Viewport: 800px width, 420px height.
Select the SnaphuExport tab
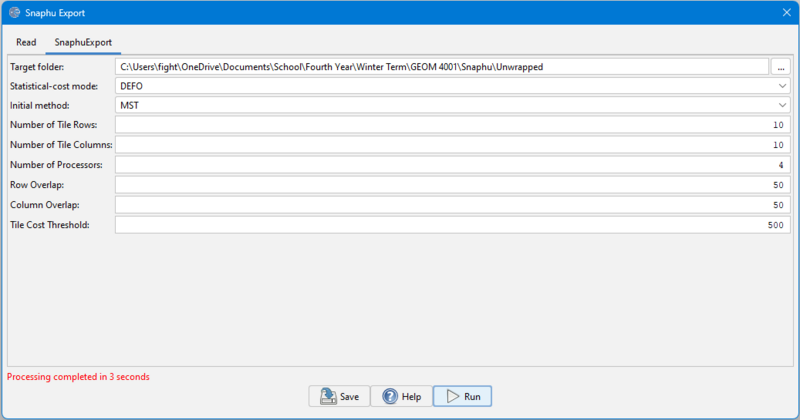tap(83, 43)
